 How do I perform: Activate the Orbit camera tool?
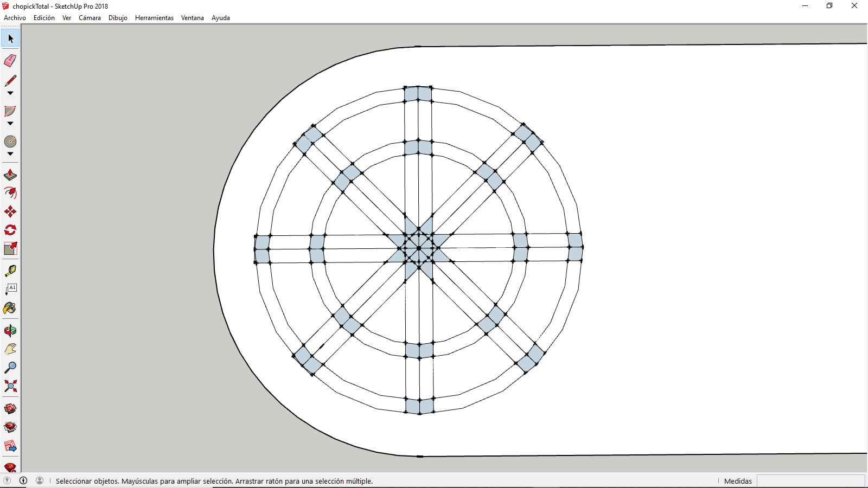pos(10,330)
